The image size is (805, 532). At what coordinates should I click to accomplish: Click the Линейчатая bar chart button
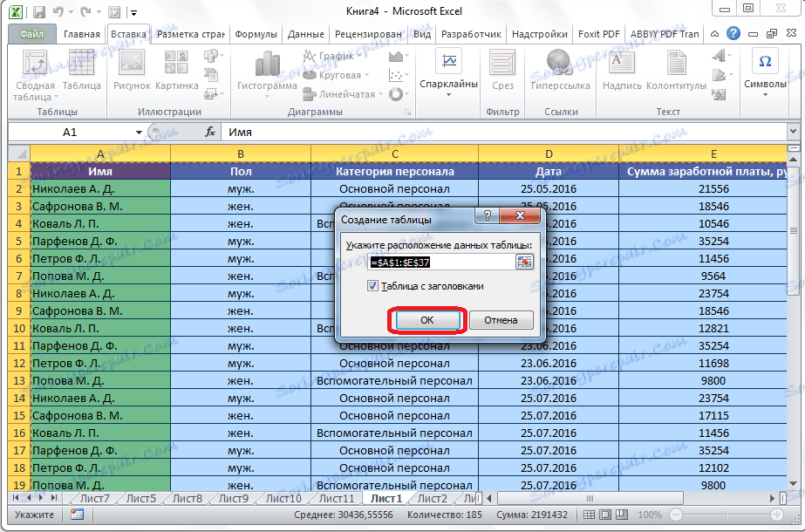pos(343,94)
